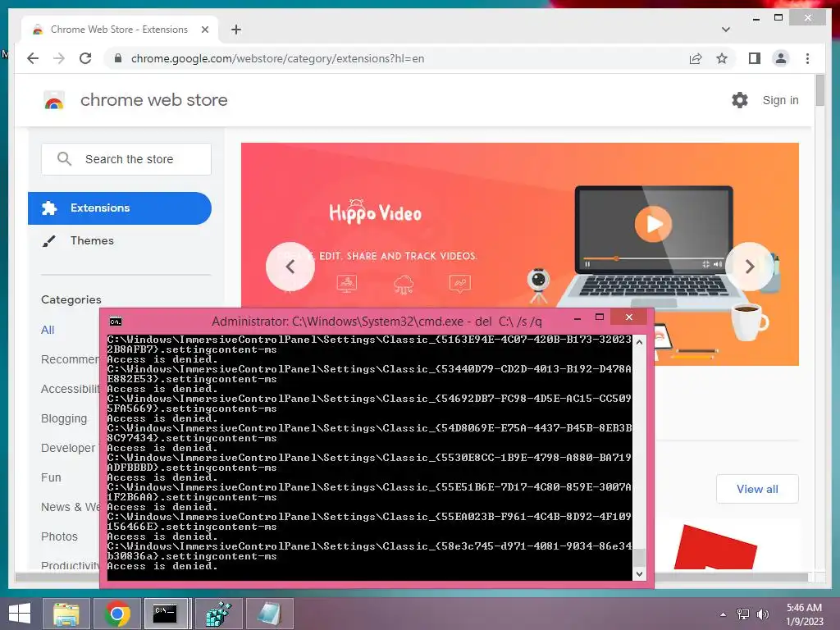840x630 pixels.
Task: Open the Web Store settings gear
Action: (x=739, y=100)
